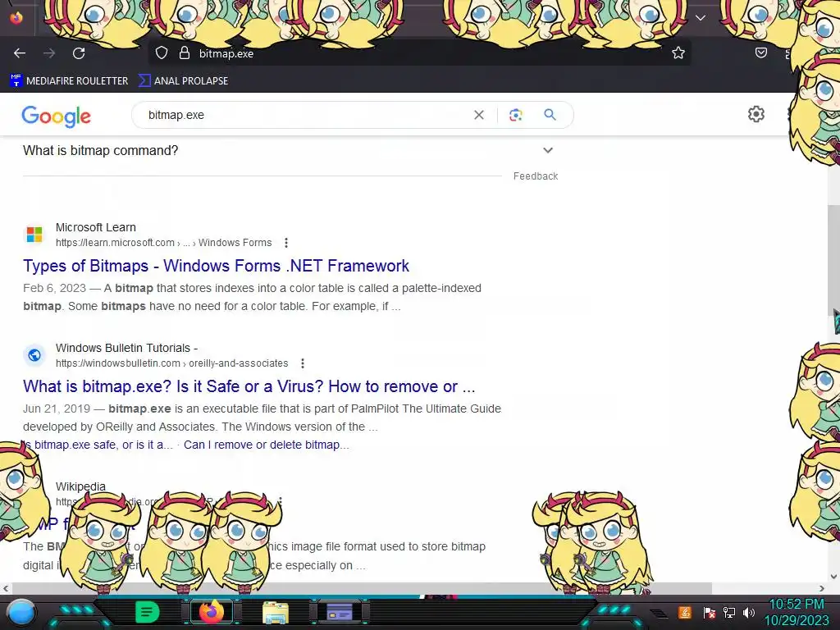Click the "Wikipedia" site name
Image resolution: width=840 pixels, height=630 pixels.
80,486
